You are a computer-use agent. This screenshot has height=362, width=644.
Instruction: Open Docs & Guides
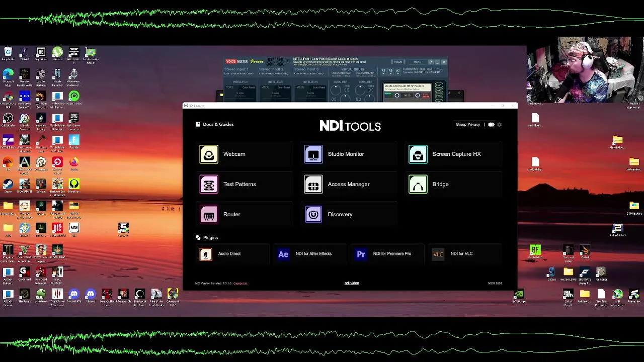click(x=214, y=124)
